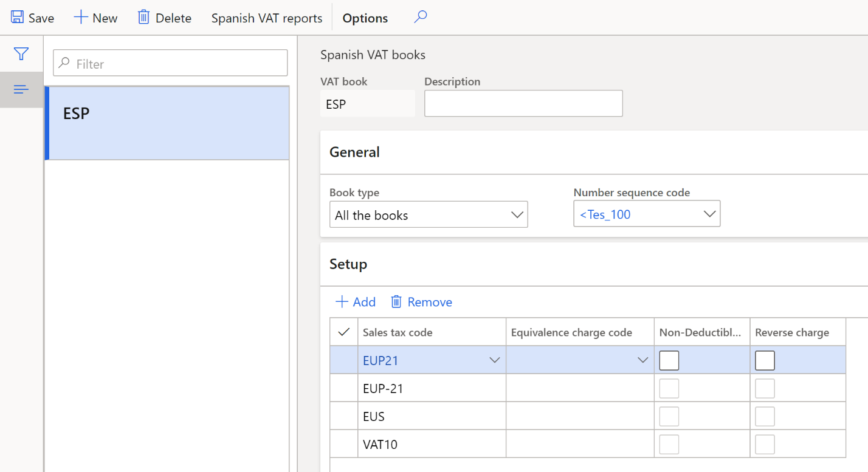
Task: Click the Delete trash icon in toolbar
Action: [146, 17]
